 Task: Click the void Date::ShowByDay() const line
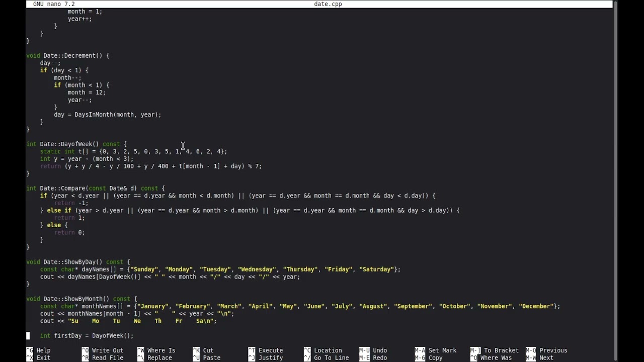pos(78,262)
